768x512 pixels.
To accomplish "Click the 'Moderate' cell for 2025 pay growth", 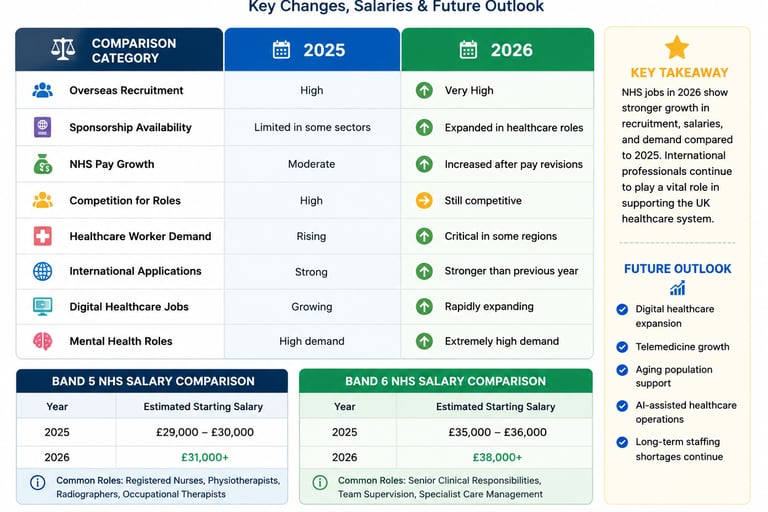I will 312,164.
